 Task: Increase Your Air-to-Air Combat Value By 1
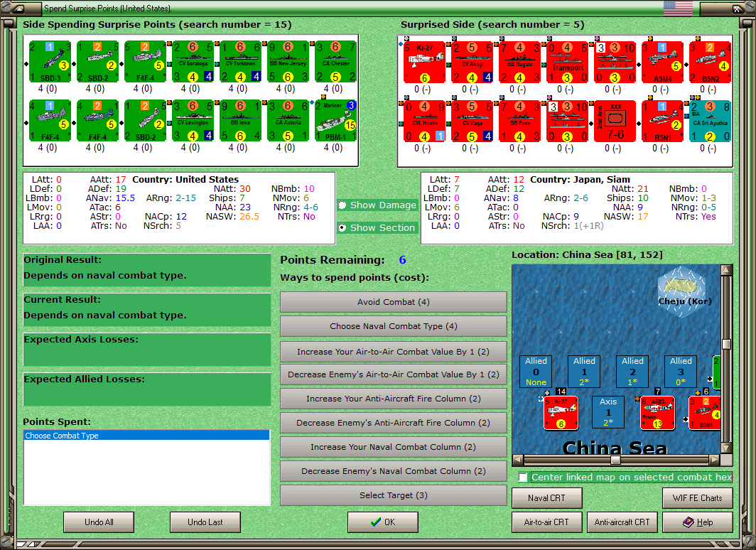pos(394,352)
